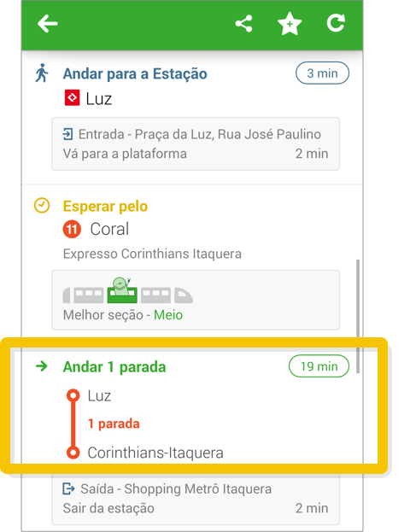Viewport: 410px width, 532px height.
Task: Select the Andar para a Estação heading
Action: 135,73
